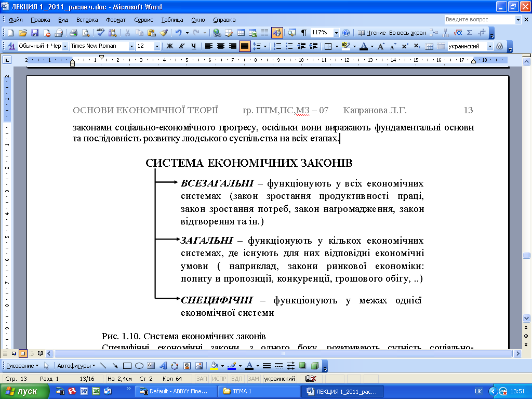Start a numbered list
The image size is (532, 399).
[x=277, y=46]
